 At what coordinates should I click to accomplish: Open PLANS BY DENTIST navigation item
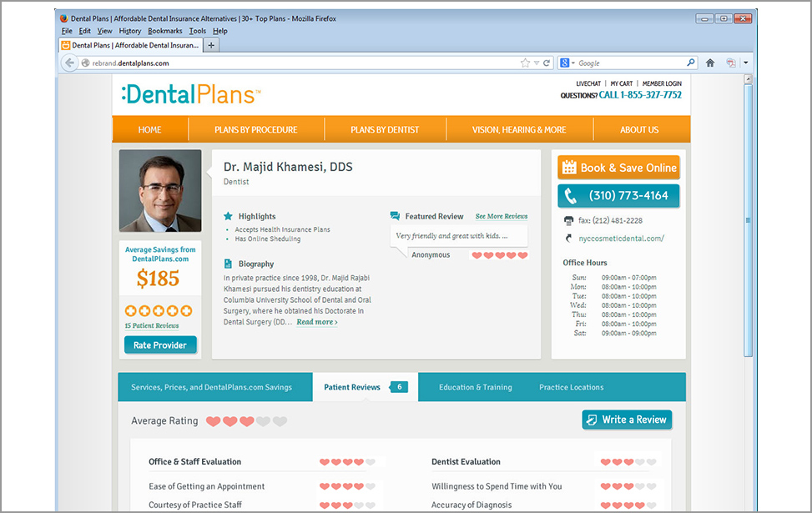(385, 129)
